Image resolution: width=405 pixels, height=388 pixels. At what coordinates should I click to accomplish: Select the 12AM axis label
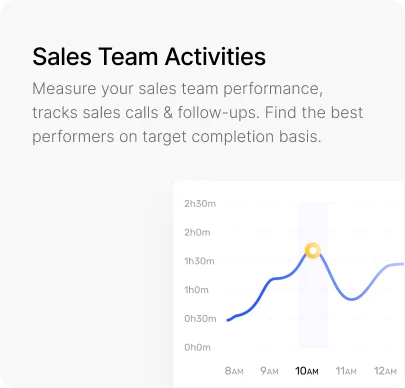(385, 371)
